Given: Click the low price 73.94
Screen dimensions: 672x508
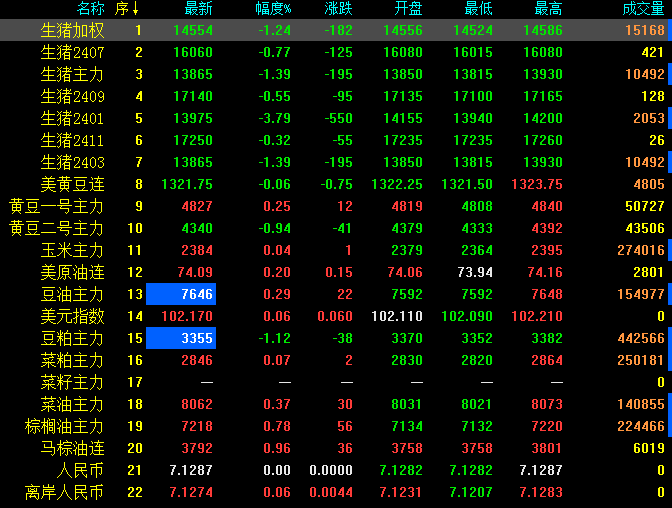Looking at the screenshot, I should pyautogui.click(x=475, y=272).
